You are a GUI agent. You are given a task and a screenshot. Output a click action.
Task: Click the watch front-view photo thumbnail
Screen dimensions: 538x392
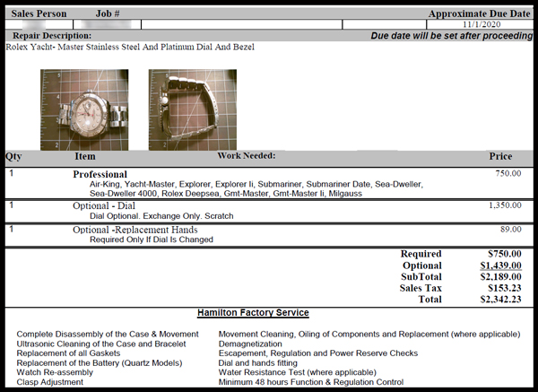coord(84,109)
